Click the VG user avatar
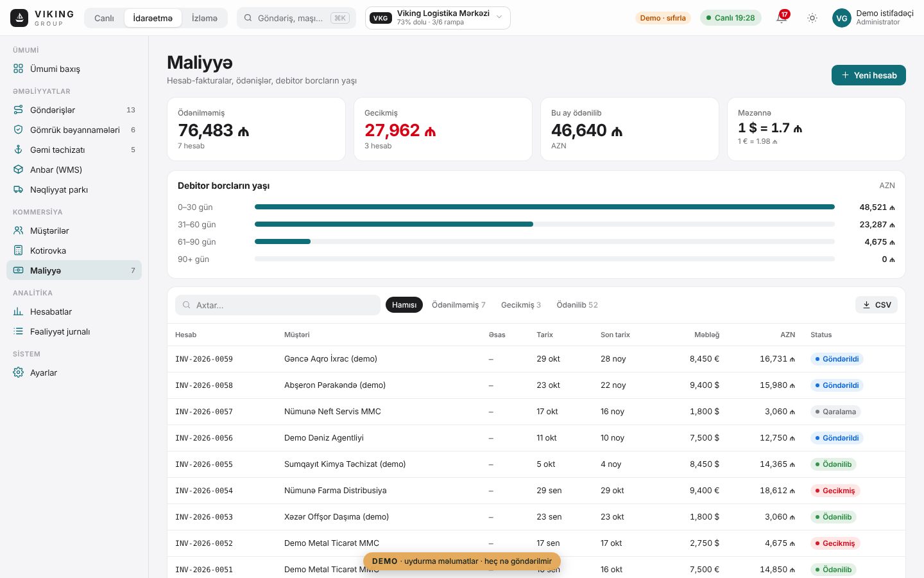This screenshot has height=578, width=924. (842, 18)
